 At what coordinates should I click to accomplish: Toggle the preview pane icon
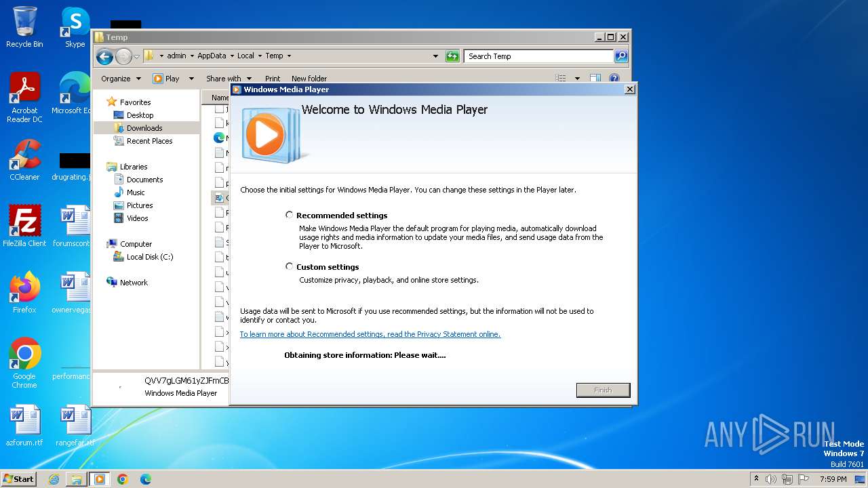pos(595,79)
